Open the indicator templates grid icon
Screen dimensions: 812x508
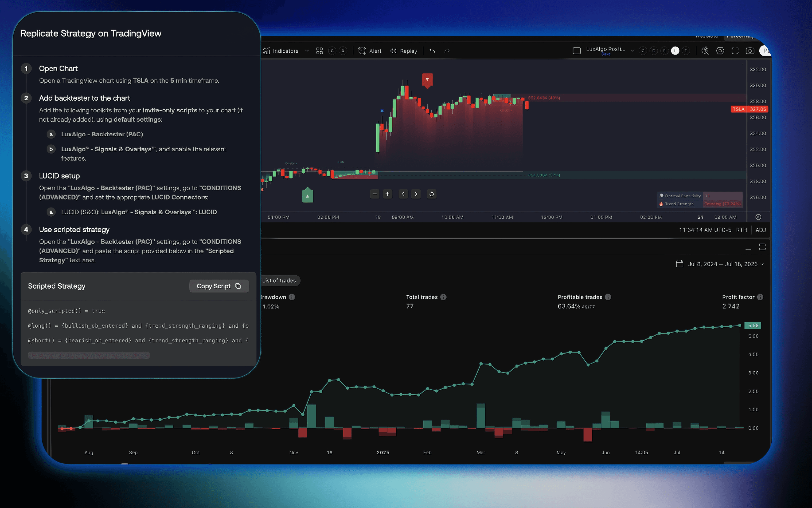(x=320, y=51)
